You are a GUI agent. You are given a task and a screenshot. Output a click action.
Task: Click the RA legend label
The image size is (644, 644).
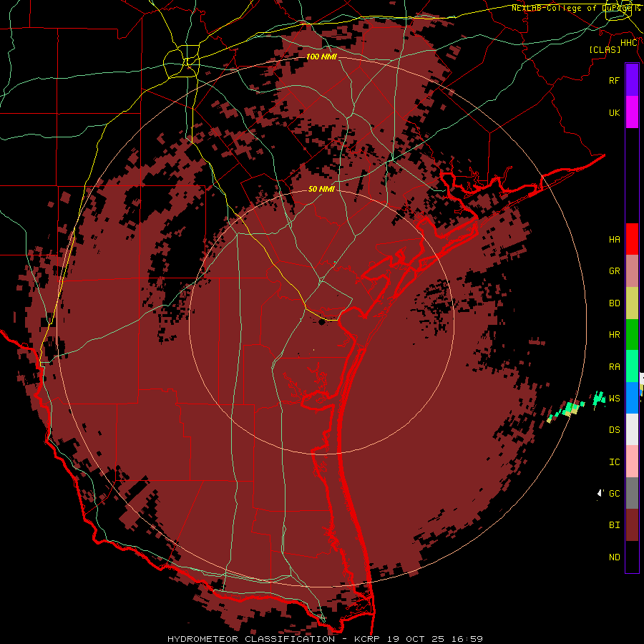(x=614, y=367)
